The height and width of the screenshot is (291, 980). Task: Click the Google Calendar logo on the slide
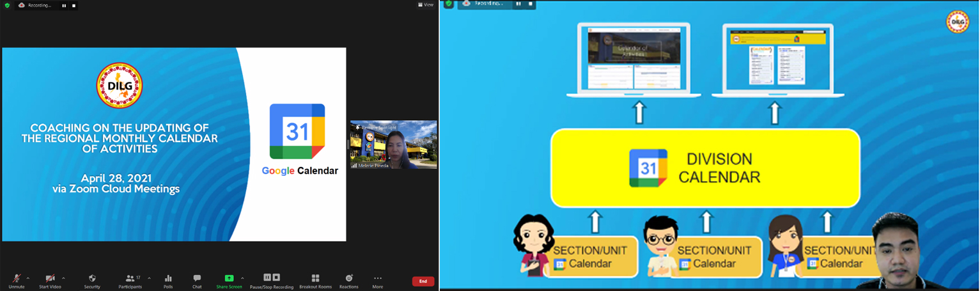(297, 131)
